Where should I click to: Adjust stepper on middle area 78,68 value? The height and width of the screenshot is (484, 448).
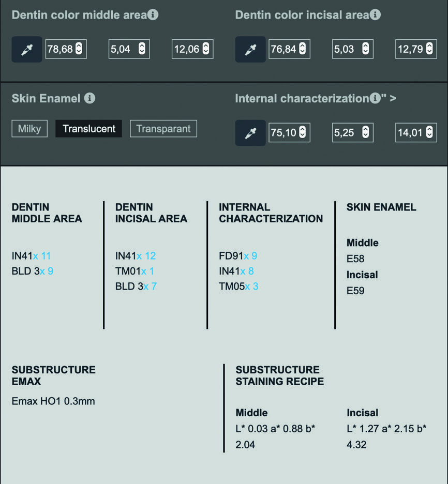pos(79,50)
